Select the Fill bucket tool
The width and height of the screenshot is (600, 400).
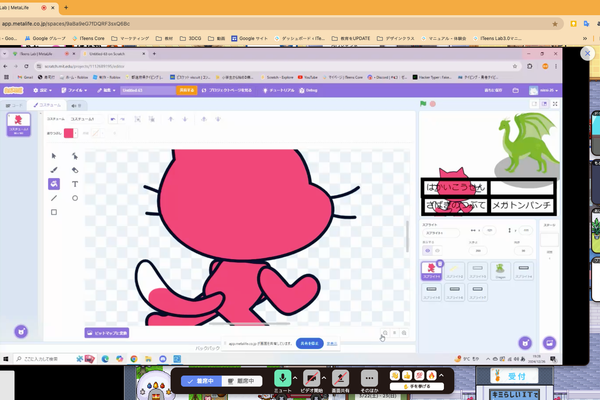point(54,184)
